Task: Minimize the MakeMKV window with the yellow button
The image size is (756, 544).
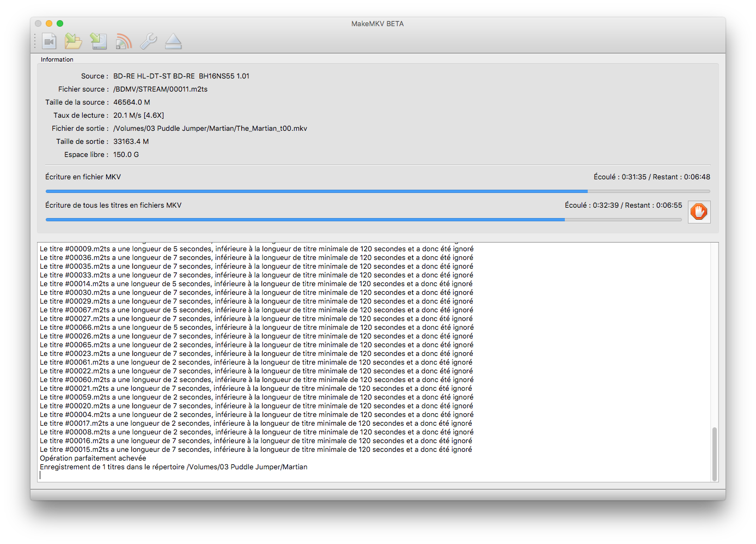Action: pyautogui.click(x=49, y=23)
